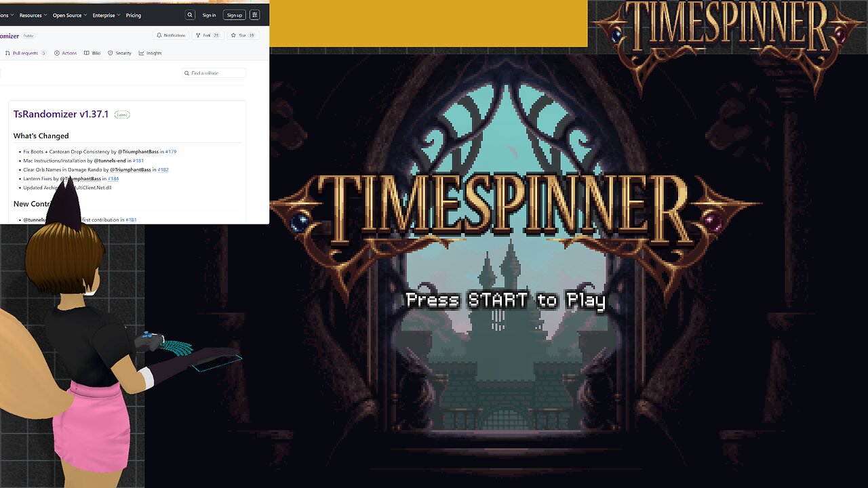Click the What's Changed heading
This screenshot has height=488, width=868.
point(41,136)
